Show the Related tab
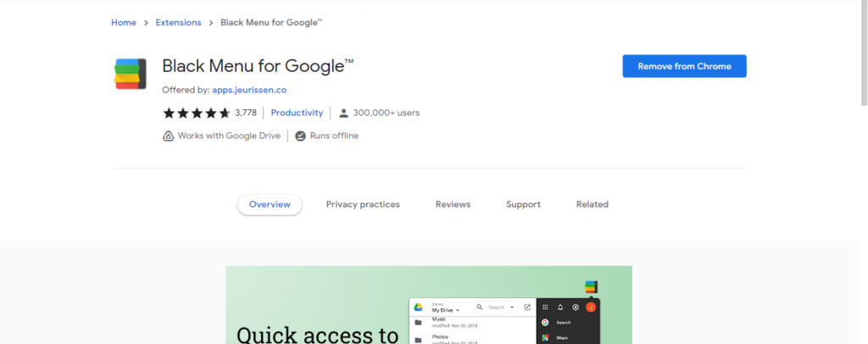 (x=592, y=205)
